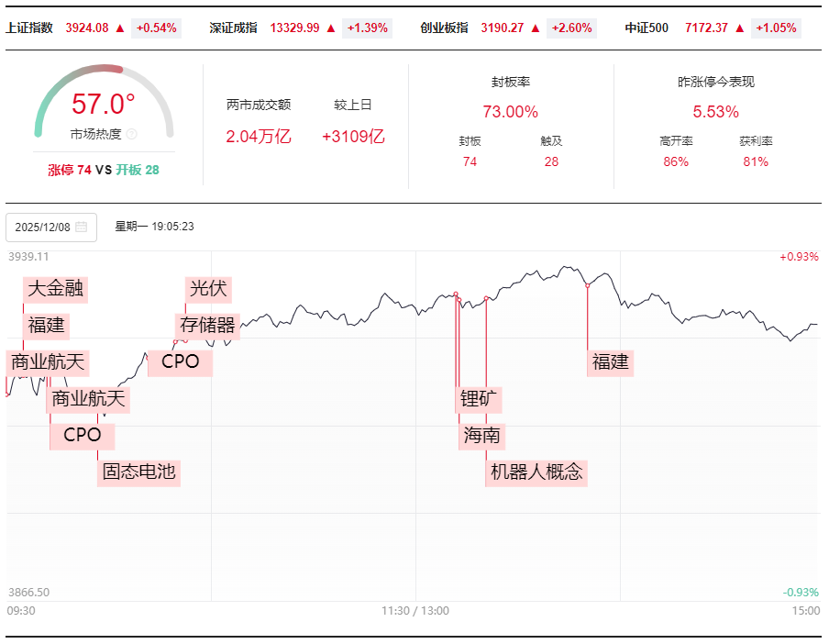This screenshot has height=644, width=829.
Task: Click the 73.00% 封板率 value
Action: pos(511,112)
